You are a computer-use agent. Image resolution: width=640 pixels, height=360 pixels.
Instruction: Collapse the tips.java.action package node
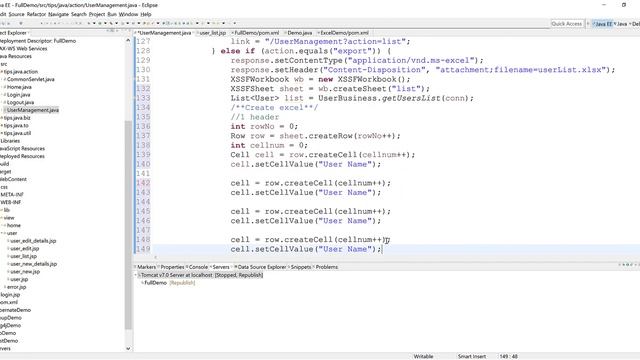pos(2,71)
